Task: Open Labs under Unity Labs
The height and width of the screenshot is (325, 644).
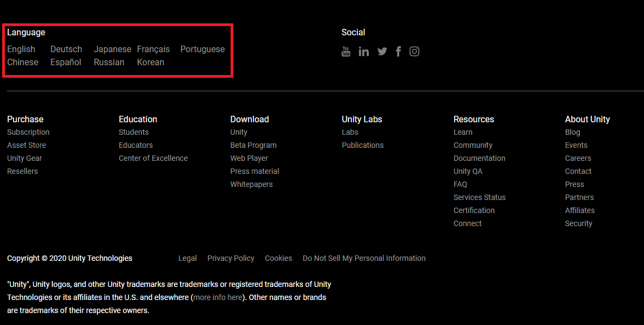Action: pyautogui.click(x=350, y=132)
